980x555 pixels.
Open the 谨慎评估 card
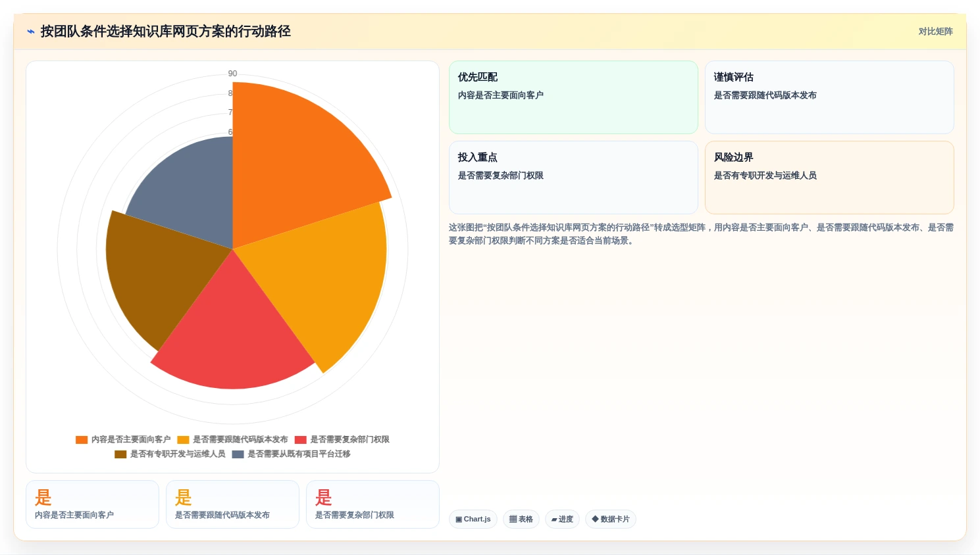829,97
